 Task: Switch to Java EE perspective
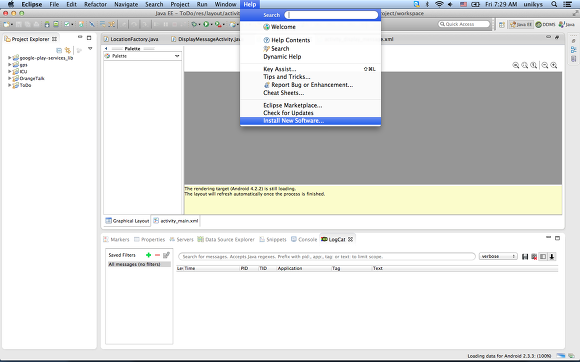tap(521, 24)
